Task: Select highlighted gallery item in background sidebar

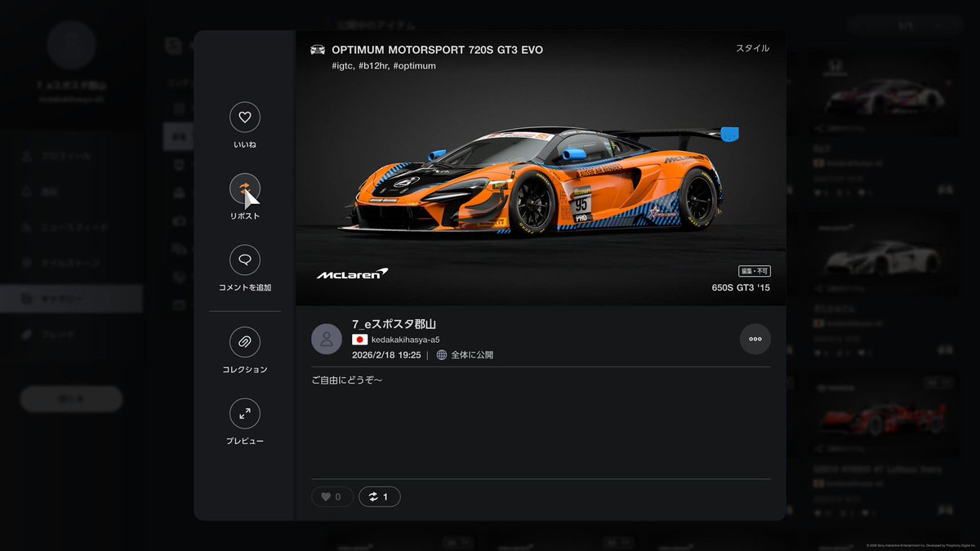Action: [x=71, y=299]
